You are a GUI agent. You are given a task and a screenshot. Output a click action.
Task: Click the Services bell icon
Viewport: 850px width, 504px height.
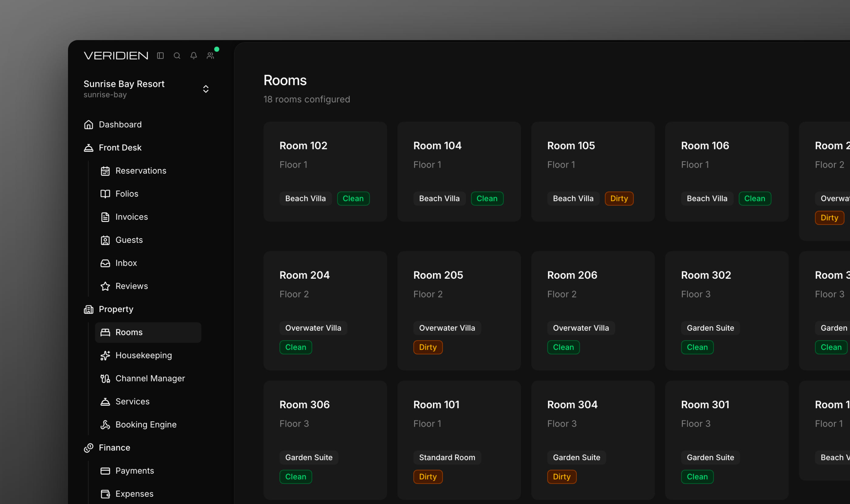[x=105, y=402]
